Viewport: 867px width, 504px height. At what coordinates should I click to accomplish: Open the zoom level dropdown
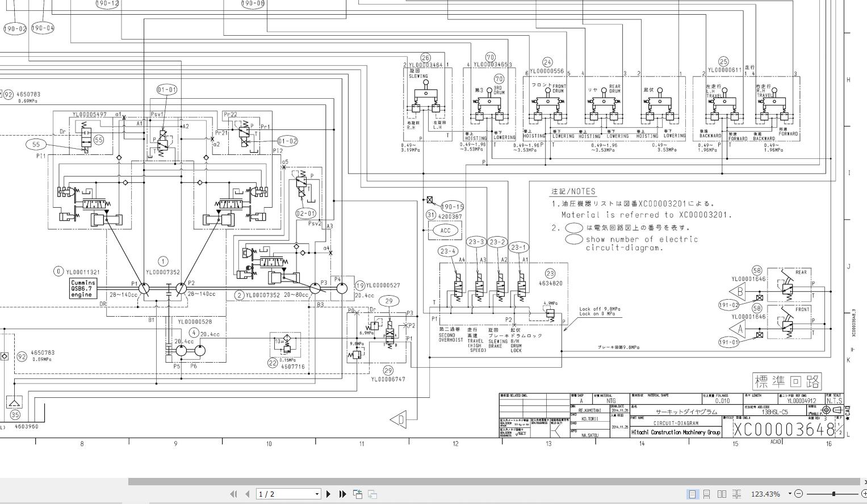[x=789, y=493]
